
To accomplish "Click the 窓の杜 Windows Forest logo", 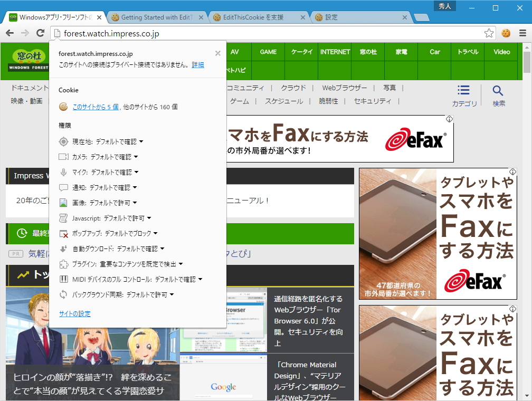I will click(x=28, y=60).
